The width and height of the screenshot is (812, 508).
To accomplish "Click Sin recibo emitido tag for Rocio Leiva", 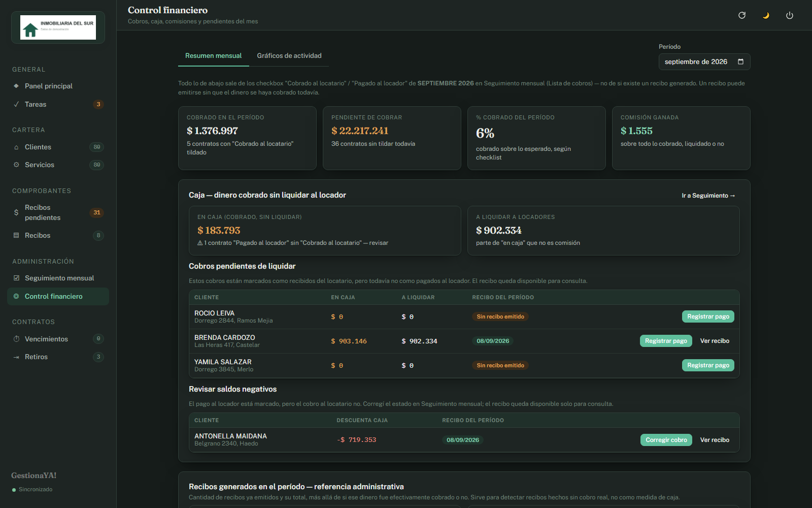I will tap(500, 316).
